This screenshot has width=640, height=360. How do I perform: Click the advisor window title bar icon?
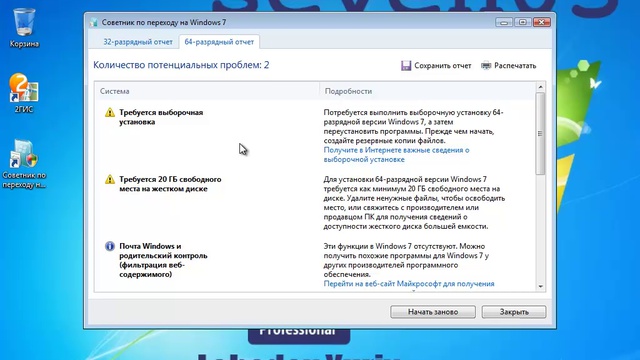coord(94,22)
